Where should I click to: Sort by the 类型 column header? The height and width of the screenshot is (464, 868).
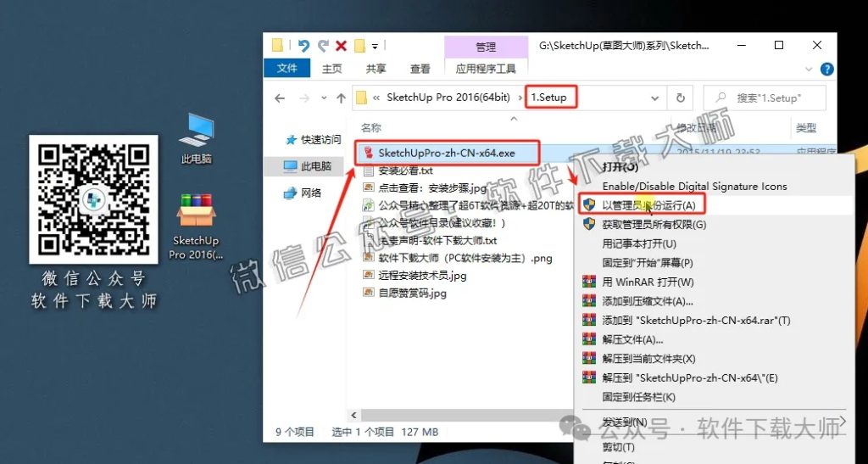click(x=806, y=128)
